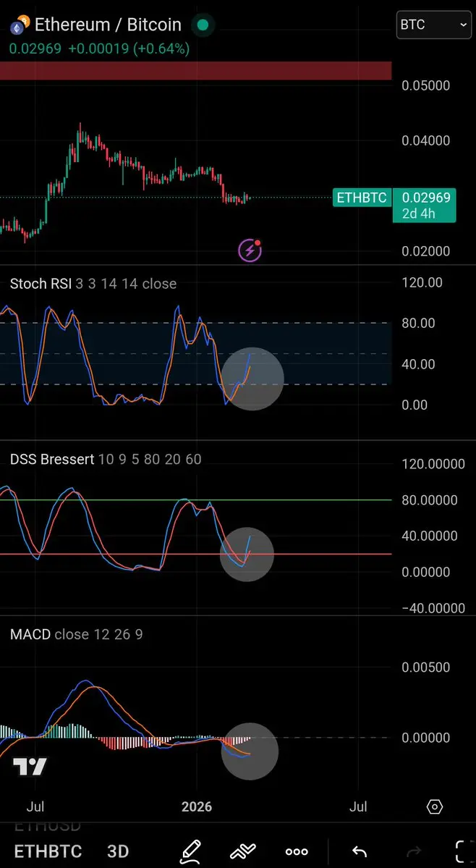The height and width of the screenshot is (868, 476).
Task: Tap the Ethereum / Bitcoin symbol title
Action: [108, 25]
